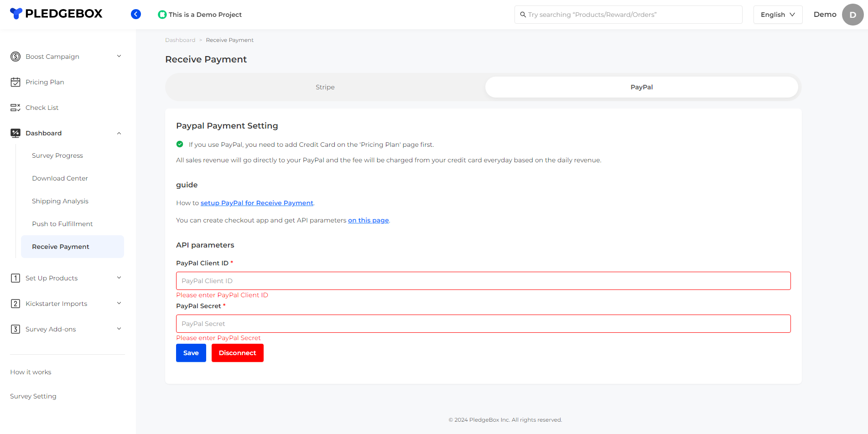The height and width of the screenshot is (434, 868).
Task: Open setup PayPal for Receive Payment link
Action: pyautogui.click(x=257, y=203)
